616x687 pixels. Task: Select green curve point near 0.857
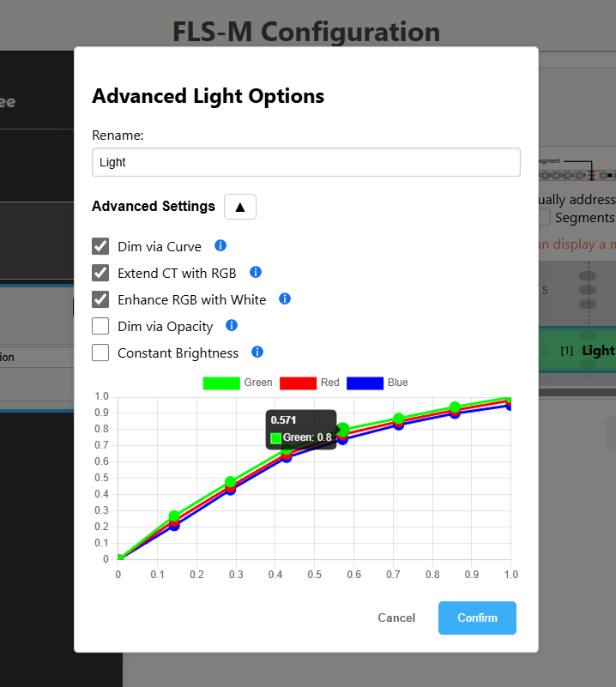[x=455, y=407]
